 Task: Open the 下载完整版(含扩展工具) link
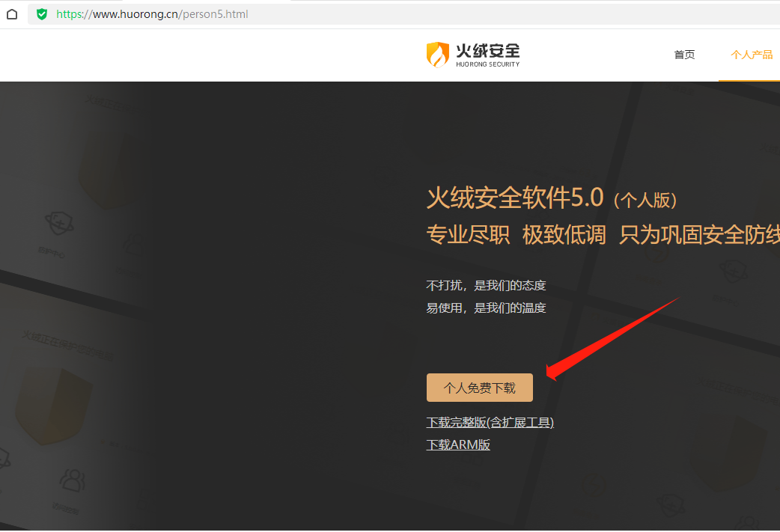[490, 422]
